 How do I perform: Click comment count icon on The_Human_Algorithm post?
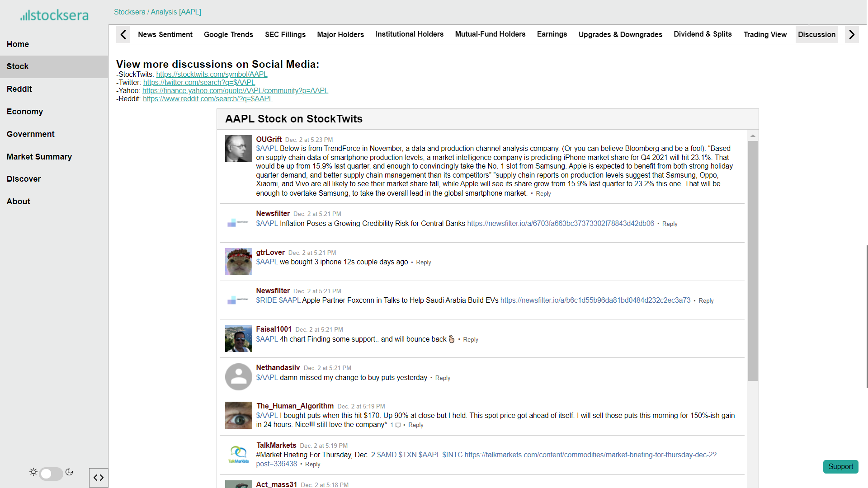(398, 425)
